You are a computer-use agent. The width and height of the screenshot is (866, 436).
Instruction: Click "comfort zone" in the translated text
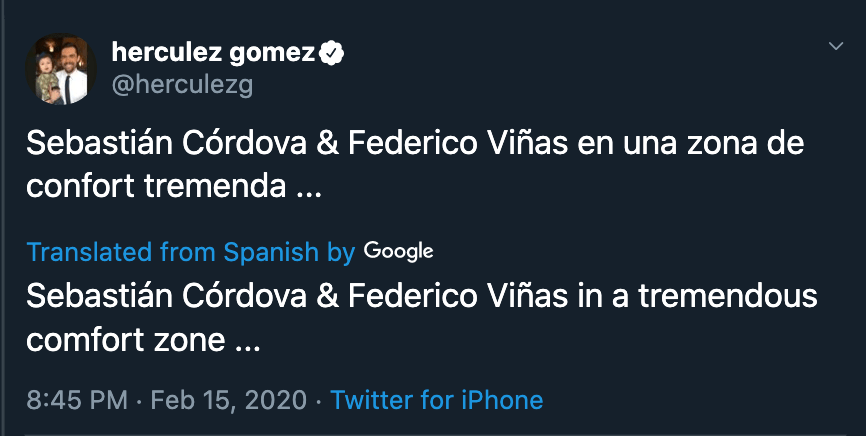point(125,339)
